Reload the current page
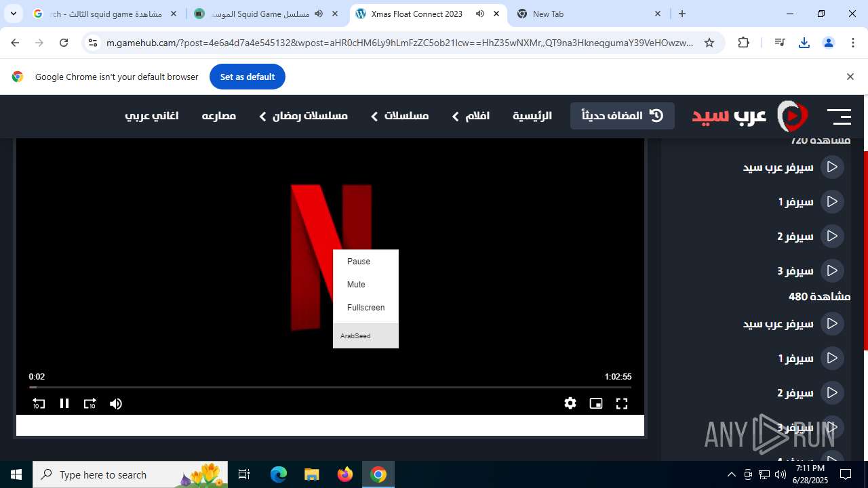Screen dimensions: 868x488 pyautogui.click(x=64, y=43)
